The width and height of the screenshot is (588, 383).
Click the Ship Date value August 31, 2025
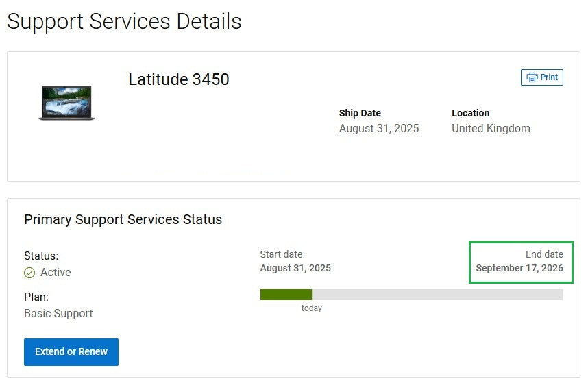[379, 129]
